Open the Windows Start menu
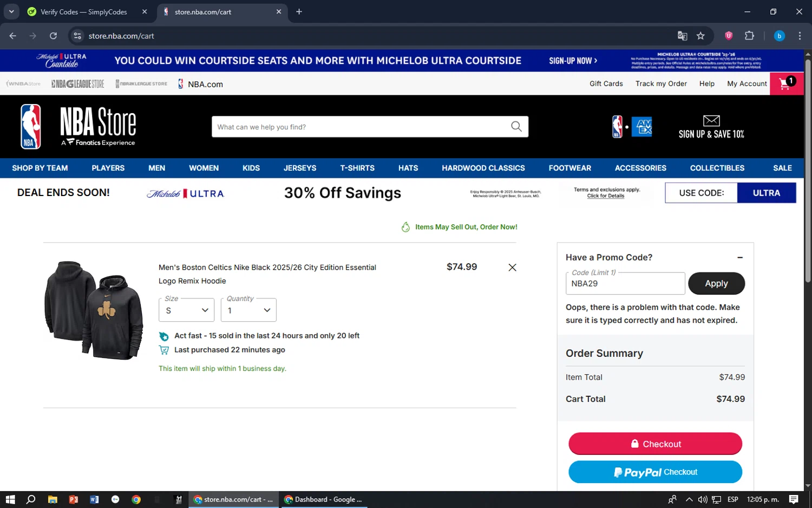Screen dimensions: 812x508 [x=10, y=499]
